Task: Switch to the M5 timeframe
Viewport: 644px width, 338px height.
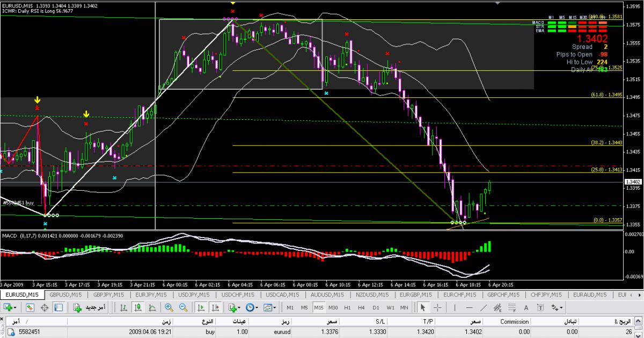Action: 304,307
